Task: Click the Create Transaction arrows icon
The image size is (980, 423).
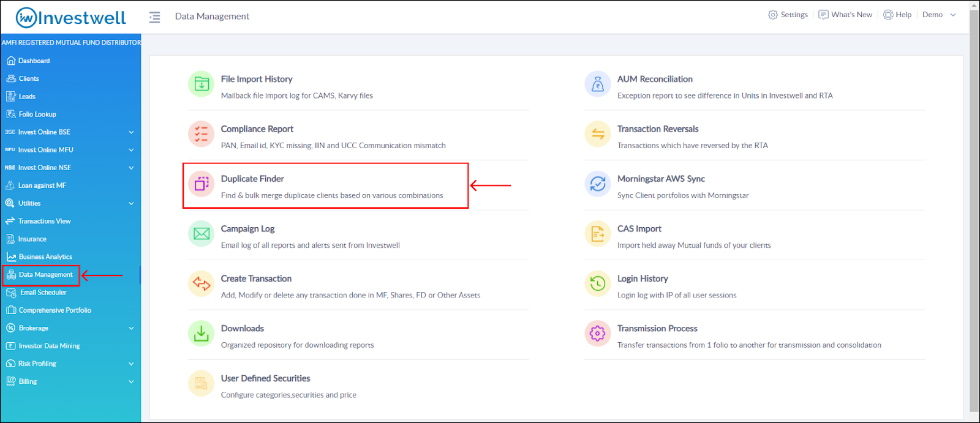Action: 201,283
